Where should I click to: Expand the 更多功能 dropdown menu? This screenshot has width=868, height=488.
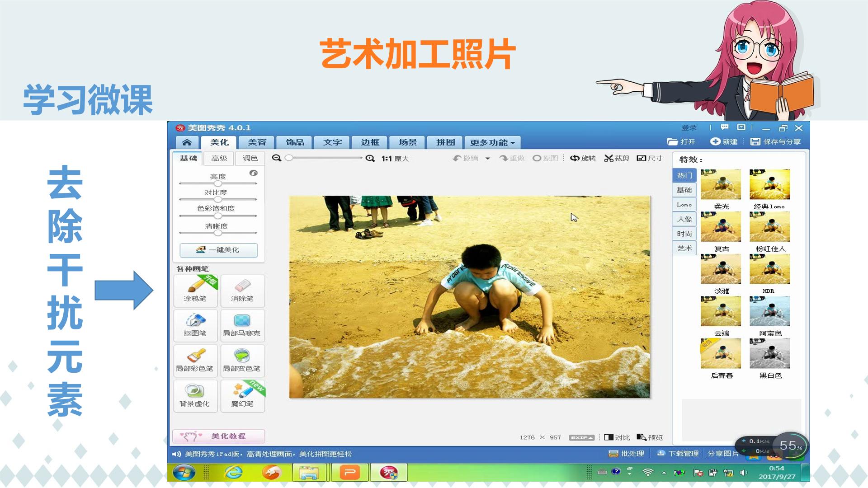(492, 142)
